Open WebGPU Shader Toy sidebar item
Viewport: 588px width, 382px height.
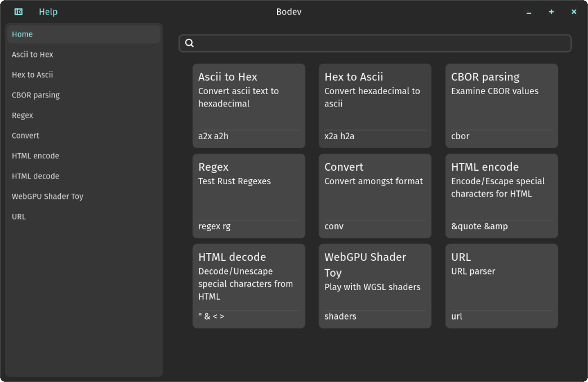[x=84, y=196]
